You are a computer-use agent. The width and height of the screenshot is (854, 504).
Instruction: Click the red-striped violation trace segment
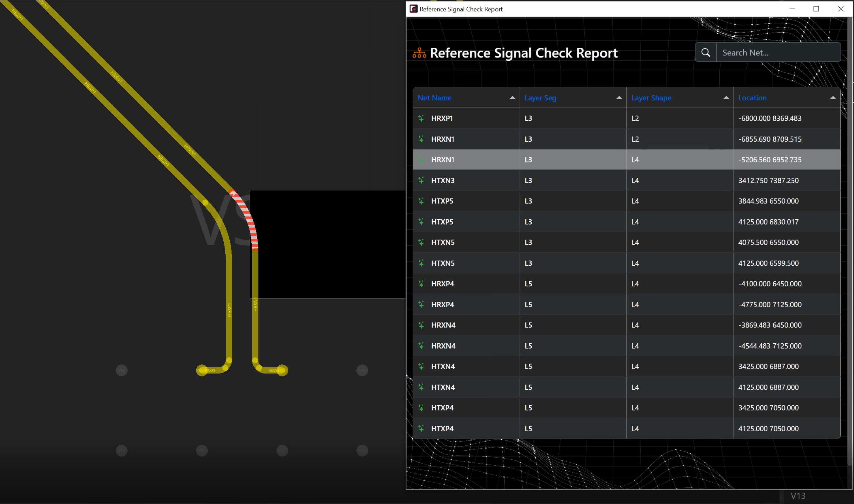(247, 217)
